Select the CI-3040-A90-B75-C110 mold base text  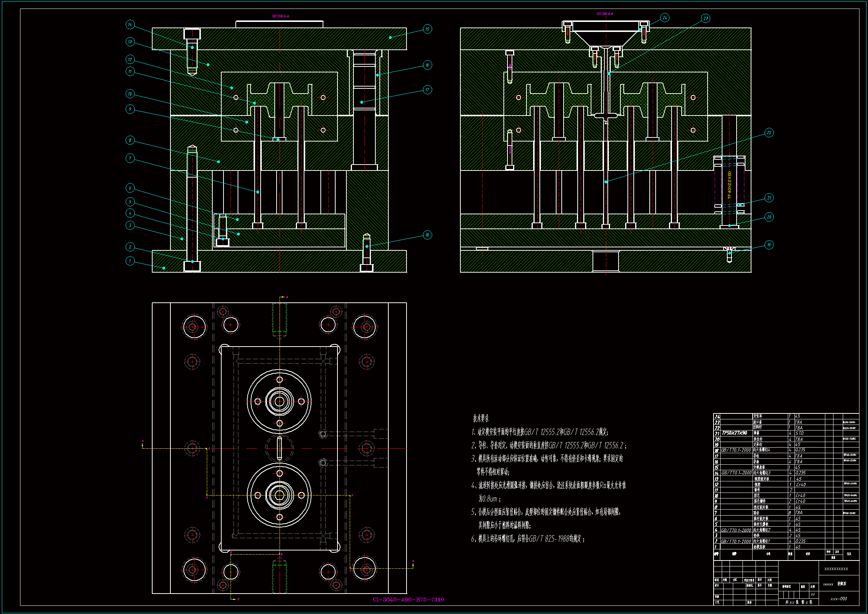(x=408, y=600)
